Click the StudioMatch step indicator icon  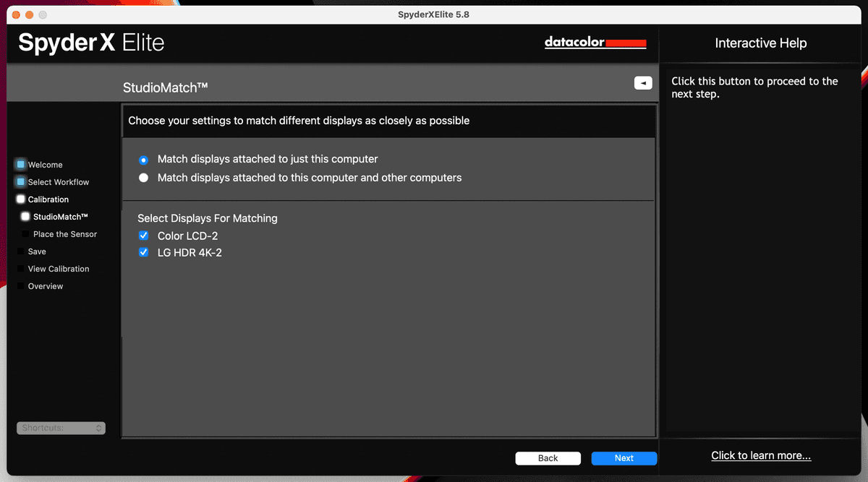(26, 217)
